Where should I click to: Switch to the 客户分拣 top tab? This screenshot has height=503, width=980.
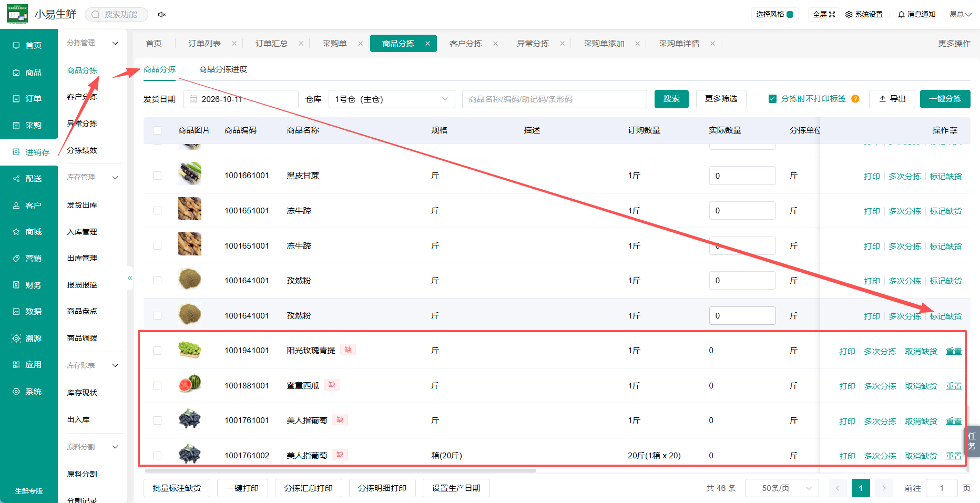[x=466, y=44]
